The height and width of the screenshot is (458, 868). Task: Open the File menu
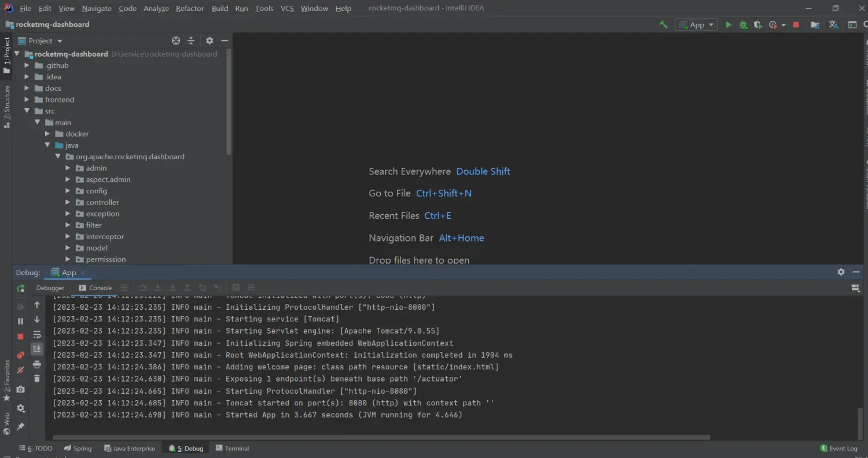[25, 8]
